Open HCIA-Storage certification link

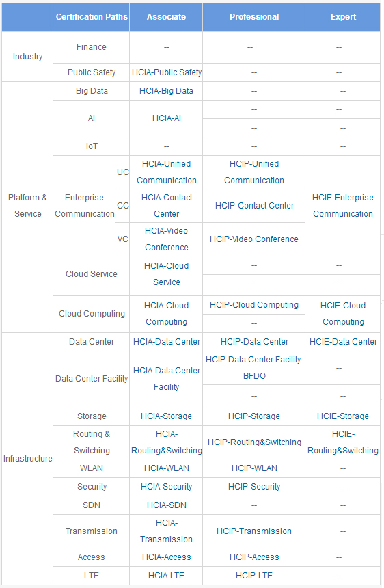click(166, 416)
